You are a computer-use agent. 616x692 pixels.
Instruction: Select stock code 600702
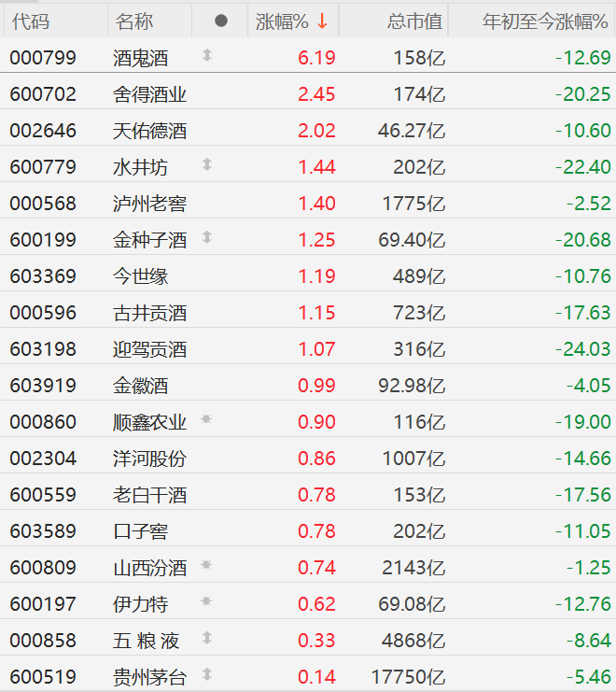[43, 94]
